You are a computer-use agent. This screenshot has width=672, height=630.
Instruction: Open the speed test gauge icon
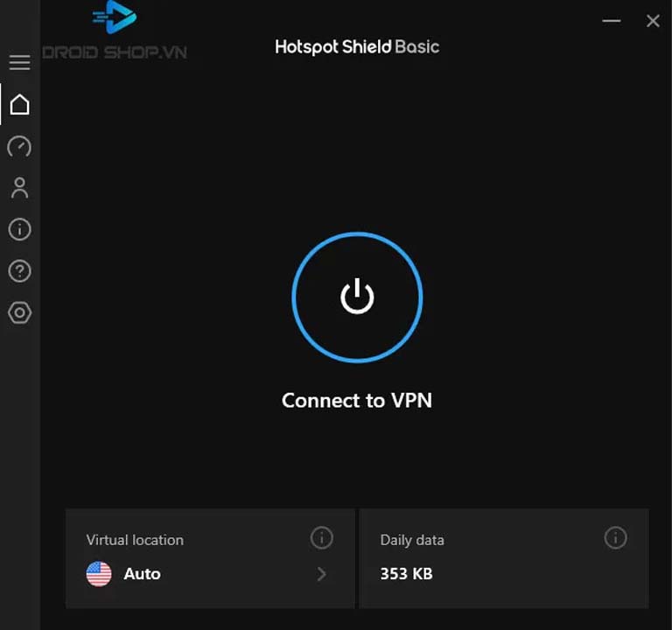click(19, 146)
